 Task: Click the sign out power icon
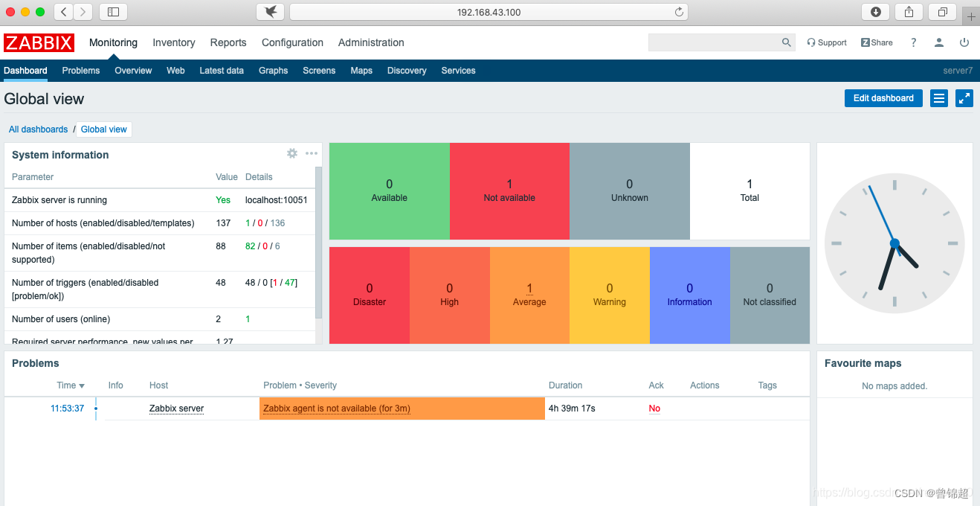pyautogui.click(x=964, y=42)
